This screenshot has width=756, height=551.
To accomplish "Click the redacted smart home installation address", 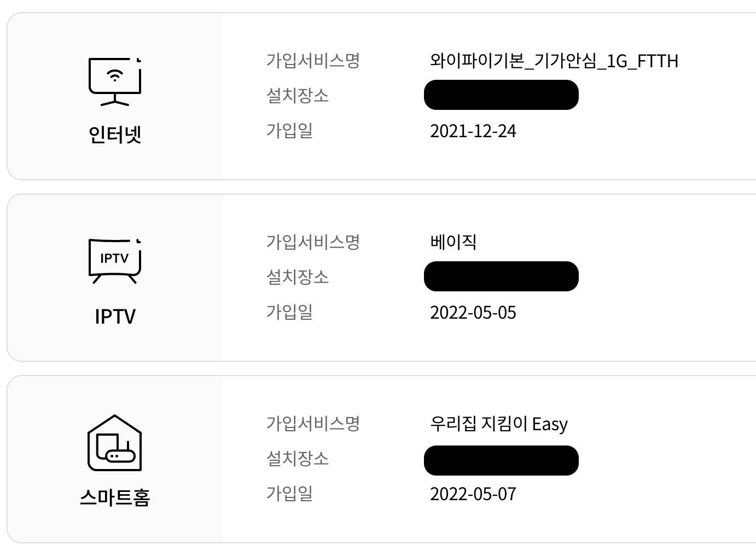I will 501,460.
